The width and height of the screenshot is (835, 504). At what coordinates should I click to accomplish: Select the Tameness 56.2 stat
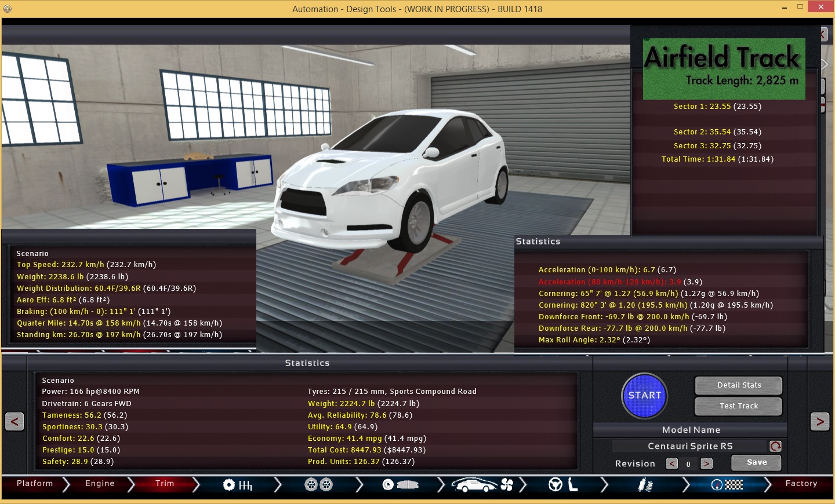point(85,415)
